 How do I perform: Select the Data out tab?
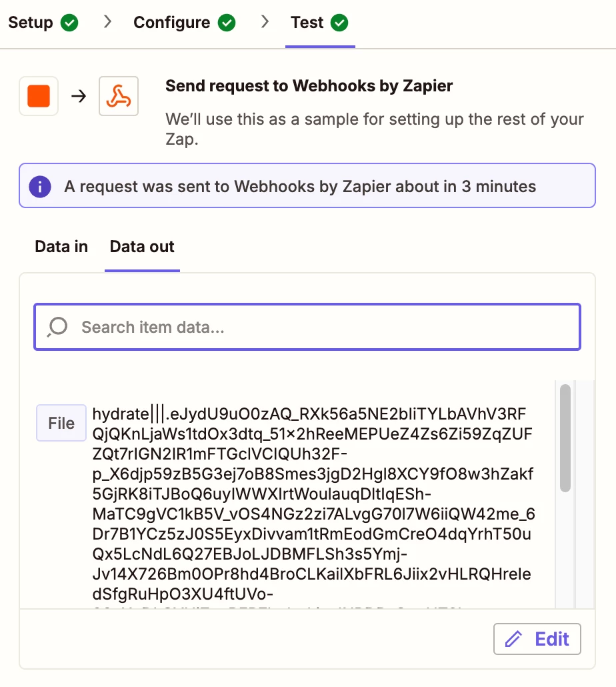142,247
